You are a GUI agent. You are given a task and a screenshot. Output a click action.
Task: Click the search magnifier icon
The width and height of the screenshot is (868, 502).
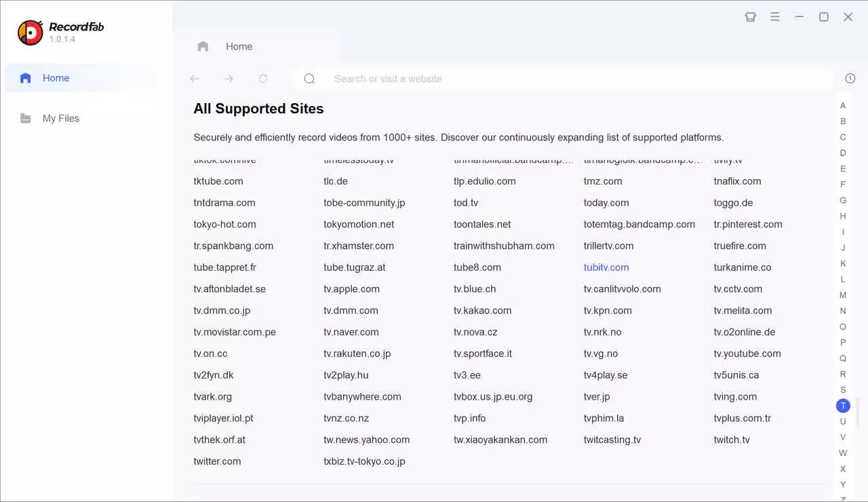[309, 79]
